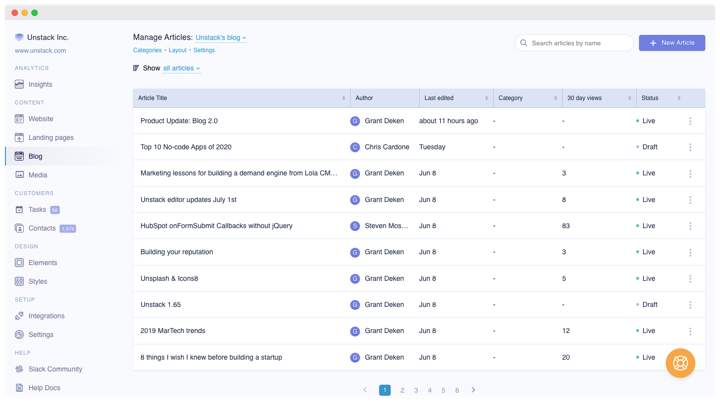The width and height of the screenshot is (720, 402).
Task: Click Steven Mos... author avatar
Action: pos(355,226)
